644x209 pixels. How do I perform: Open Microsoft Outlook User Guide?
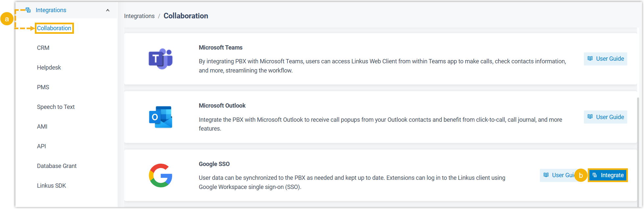pos(605,117)
